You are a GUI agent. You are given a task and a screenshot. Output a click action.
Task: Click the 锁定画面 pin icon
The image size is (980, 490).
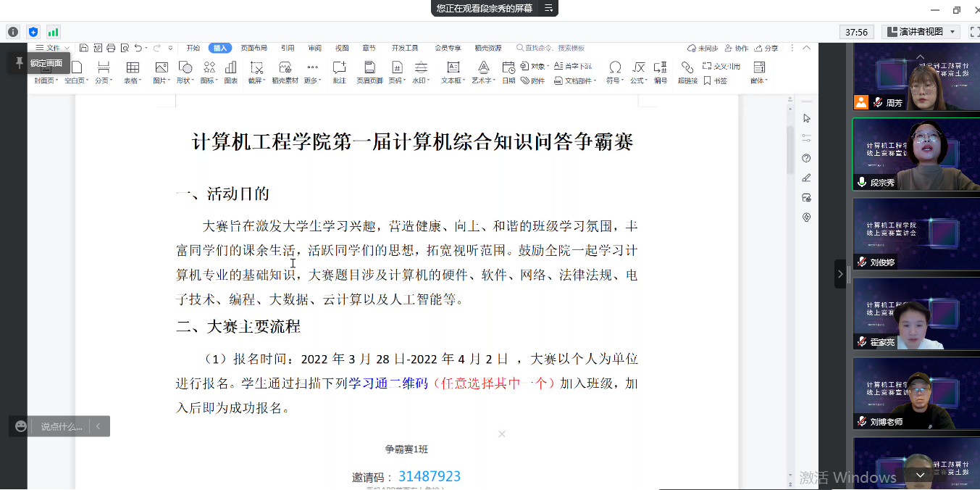point(20,63)
